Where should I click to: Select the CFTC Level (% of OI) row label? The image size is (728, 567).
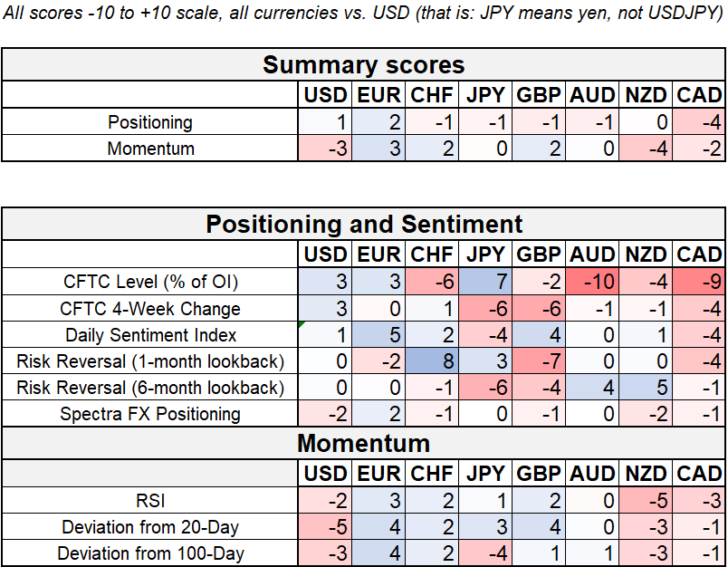[x=150, y=282]
